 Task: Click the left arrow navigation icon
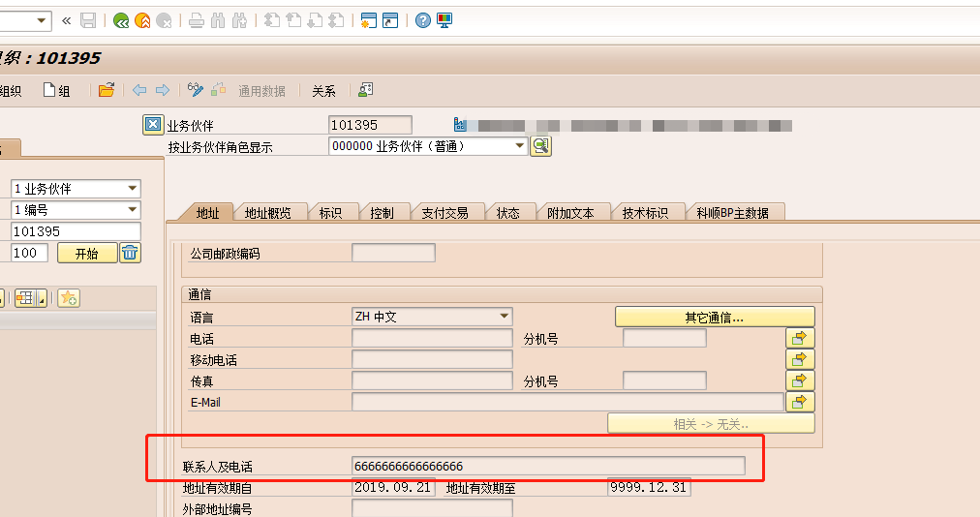pyautogui.click(x=139, y=90)
